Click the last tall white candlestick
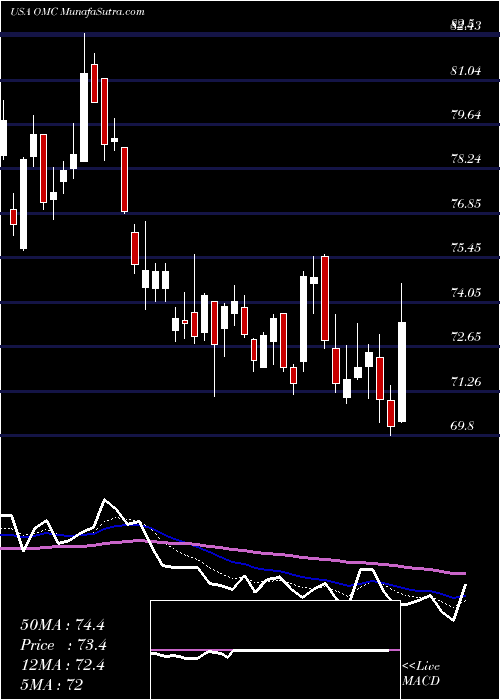 pyautogui.click(x=402, y=371)
